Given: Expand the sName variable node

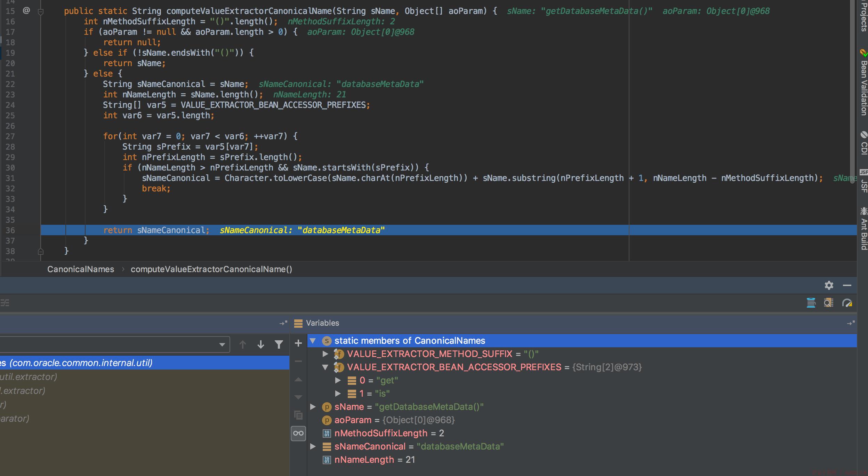Looking at the screenshot, I should point(313,407).
